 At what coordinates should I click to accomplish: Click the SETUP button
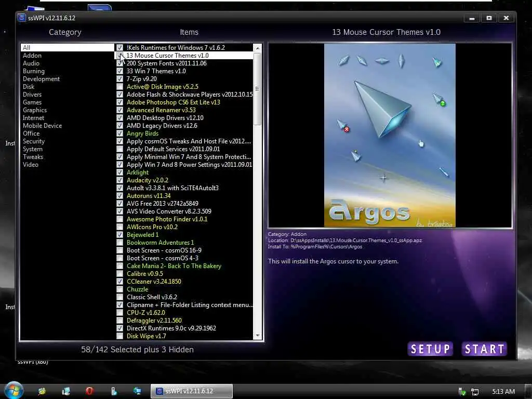(x=430, y=349)
